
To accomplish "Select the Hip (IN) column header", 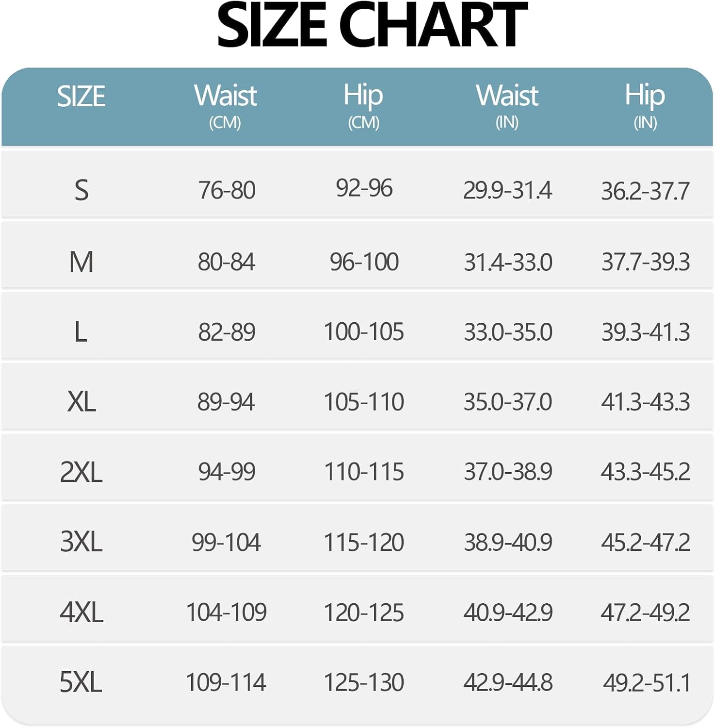I will tap(645, 106).
